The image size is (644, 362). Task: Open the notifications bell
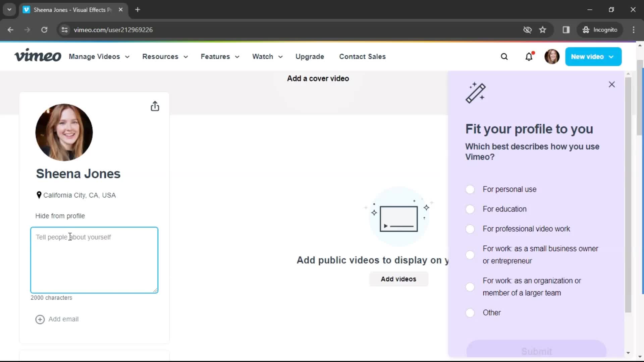point(529,57)
